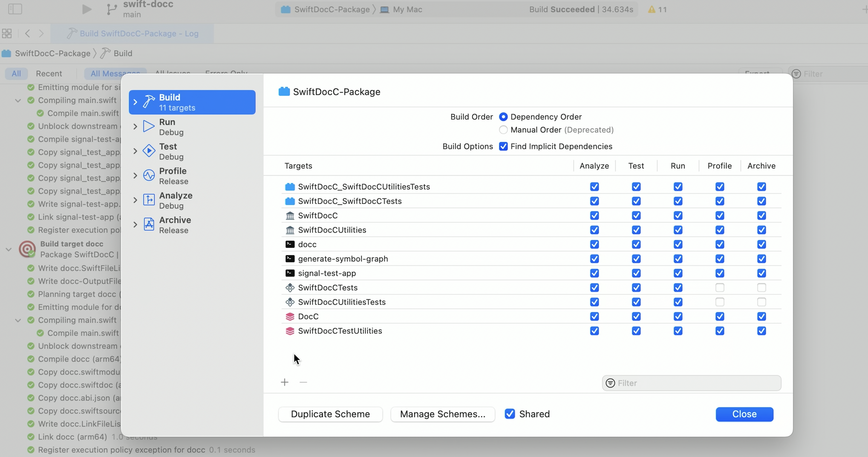This screenshot has width=868, height=457.
Task: Switch to the Recent tab
Action: pos(49,74)
